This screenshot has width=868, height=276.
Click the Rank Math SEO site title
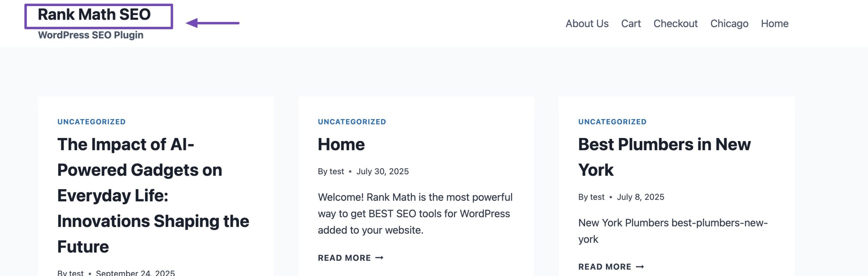[x=94, y=15]
